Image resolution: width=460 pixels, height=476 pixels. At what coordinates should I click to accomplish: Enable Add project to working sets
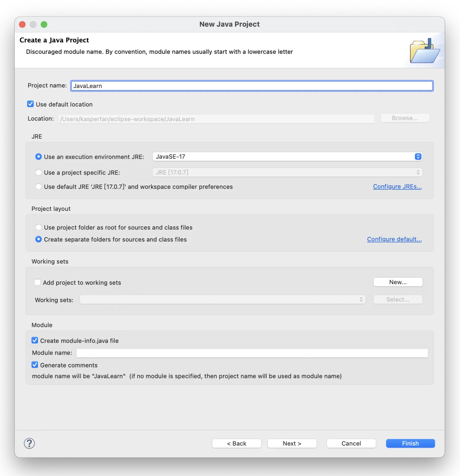click(x=38, y=282)
